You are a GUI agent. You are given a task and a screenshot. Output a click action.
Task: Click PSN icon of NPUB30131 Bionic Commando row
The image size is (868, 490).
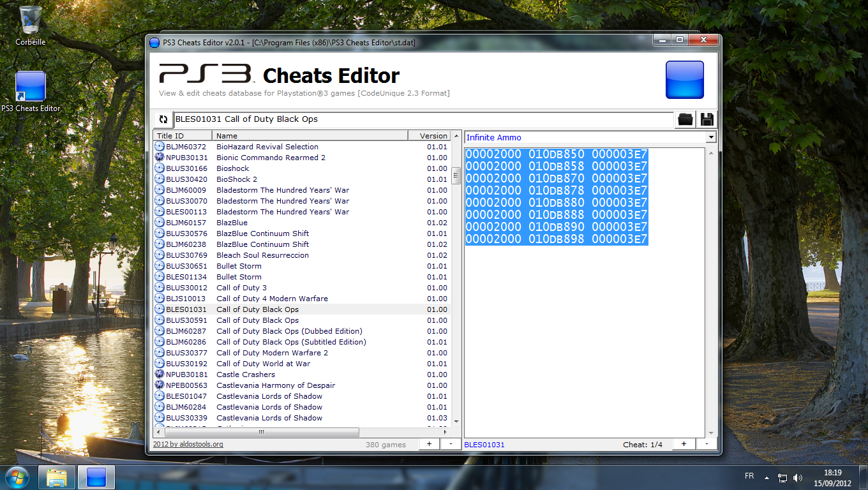[x=160, y=158]
